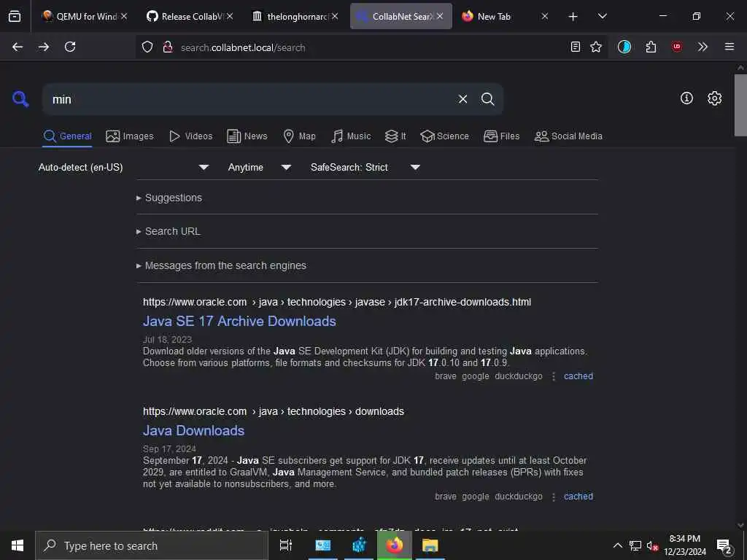Screen dimensions: 747x560
Task: Open the Anytime time range dropdown
Action: pyautogui.click(x=259, y=167)
